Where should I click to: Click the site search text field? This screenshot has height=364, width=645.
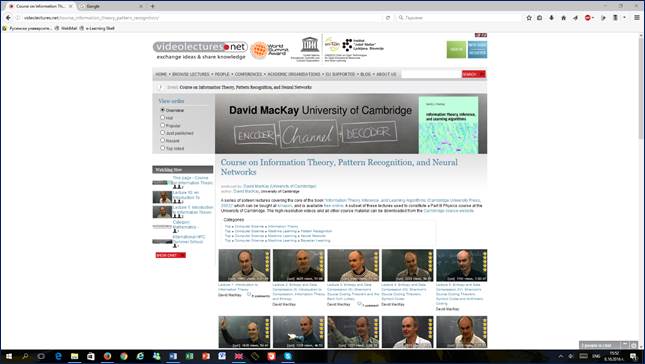click(431, 74)
